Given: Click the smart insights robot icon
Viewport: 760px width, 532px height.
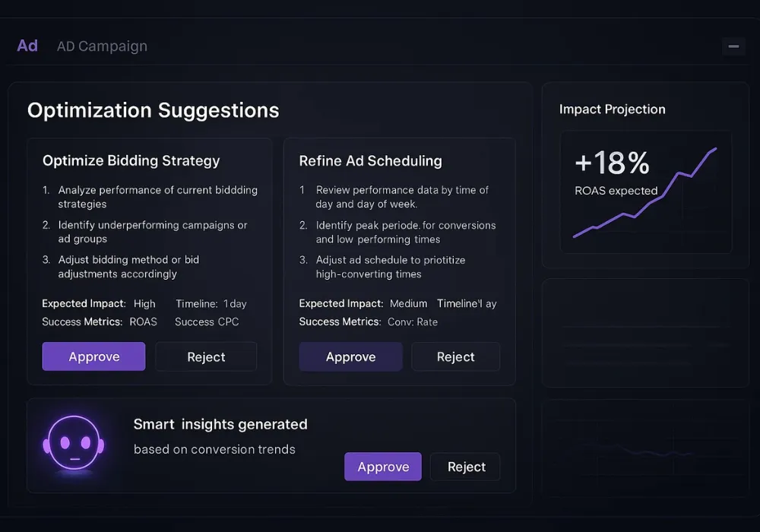Looking at the screenshot, I should (73, 445).
